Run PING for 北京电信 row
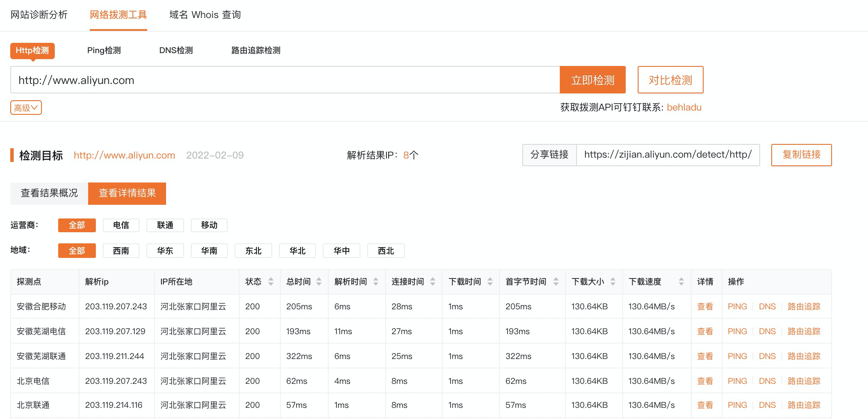The image size is (868, 419). coord(737,381)
